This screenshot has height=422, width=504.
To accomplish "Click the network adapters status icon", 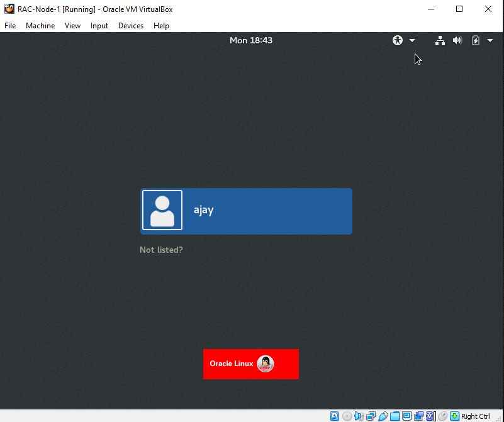I will (x=371, y=416).
